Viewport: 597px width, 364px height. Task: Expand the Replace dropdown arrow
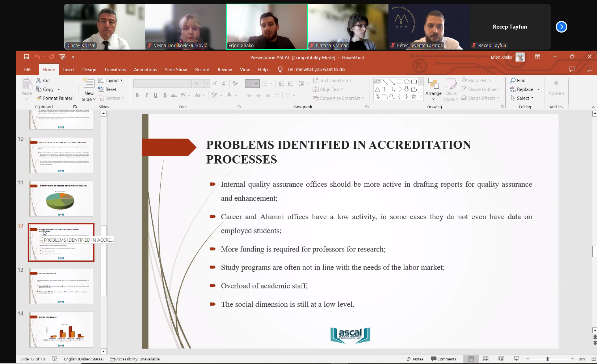click(x=538, y=89)
